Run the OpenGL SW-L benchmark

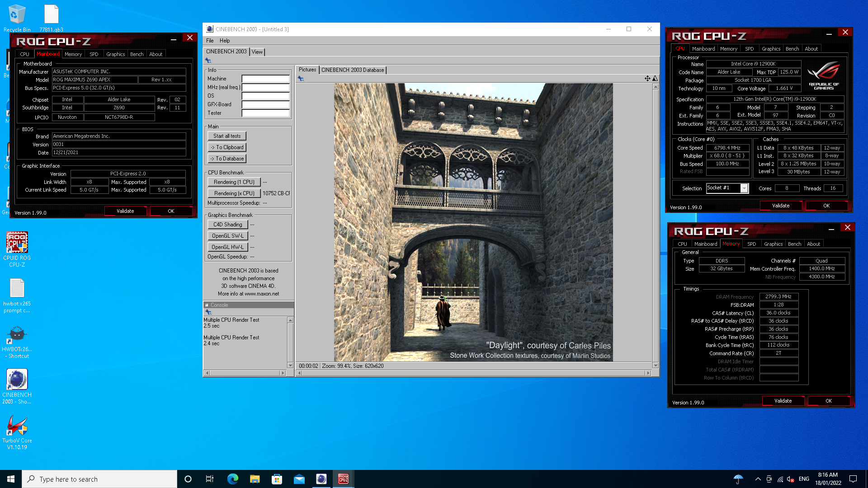click(228, 236)
